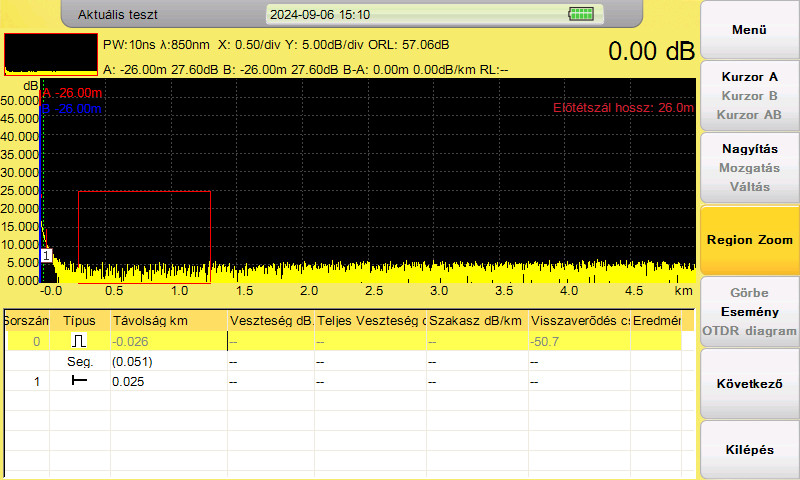Screen dimensions: 800x480
Task: Choose Nagyítás zoom mode
Action: (x=749, y=149)
